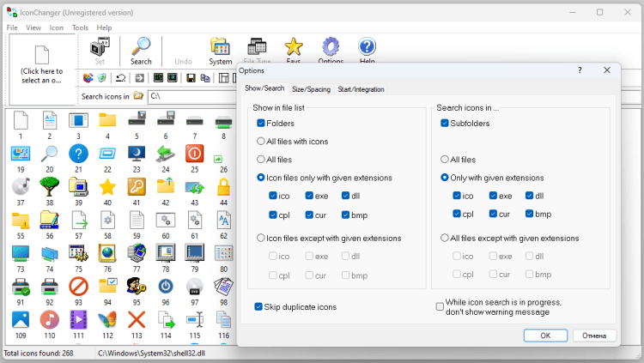This screenshot has height=363, width=644.
Task: Click browse folder icon beside Search icons in
Action: tap(138, 96)
